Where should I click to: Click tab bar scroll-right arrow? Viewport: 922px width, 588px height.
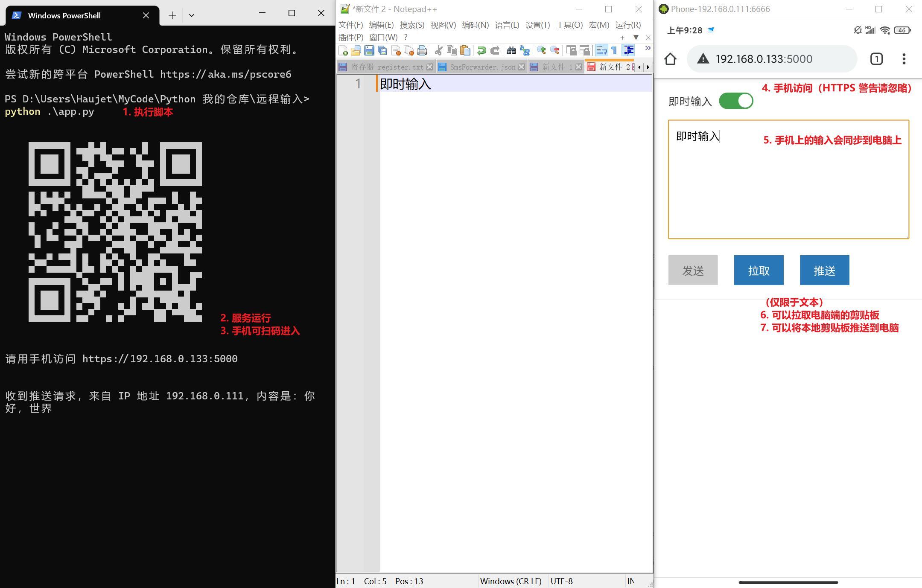(x=648, y=67)
